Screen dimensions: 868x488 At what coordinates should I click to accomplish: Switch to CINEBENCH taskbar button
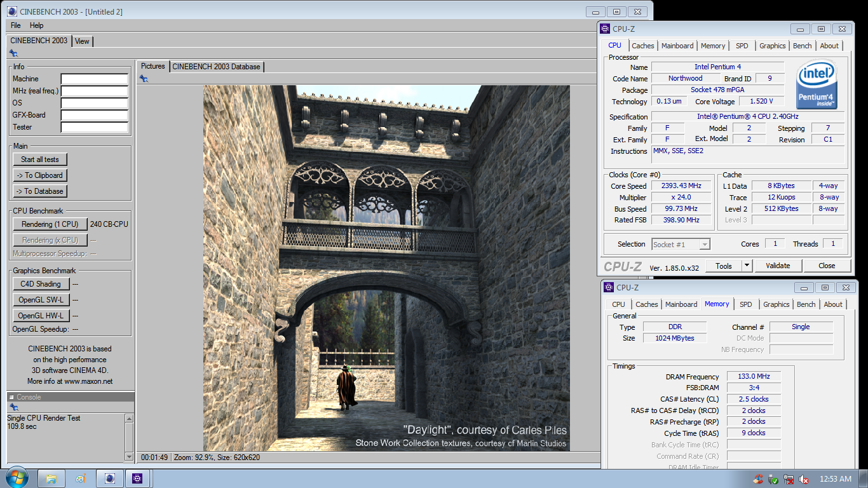click(110, 478)
